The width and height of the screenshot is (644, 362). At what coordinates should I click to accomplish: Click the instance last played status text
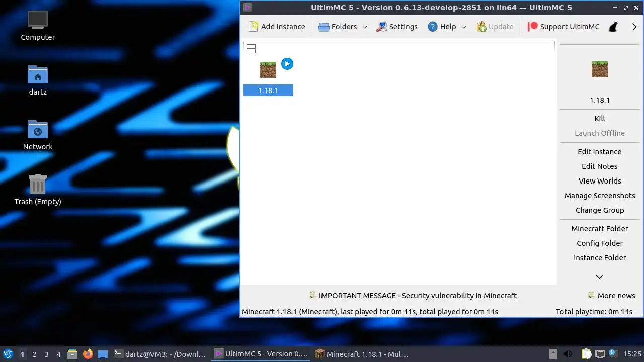coord(370,312)
